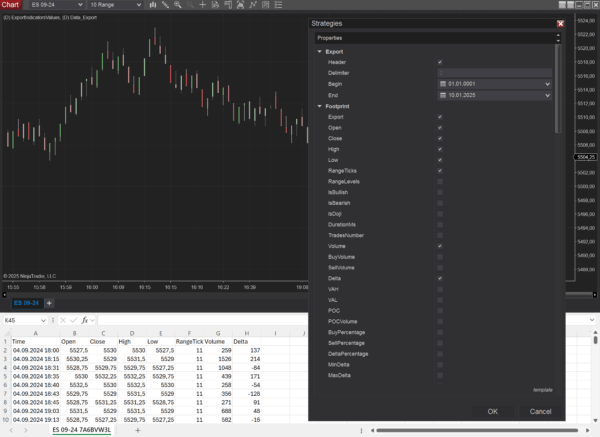600x437 pixels.
Task: Select column A header in spreadsheet
Action: click(x=36, y=333)
